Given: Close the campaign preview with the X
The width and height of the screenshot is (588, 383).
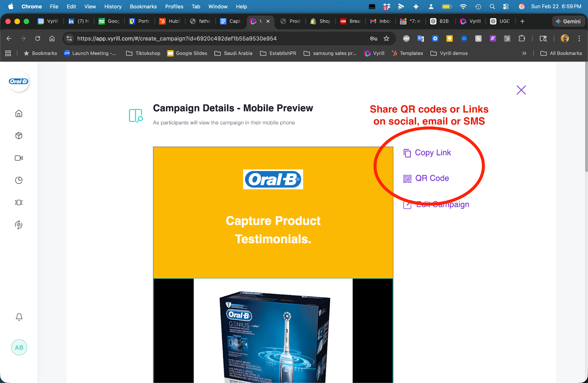Looking at the screenshot, I should (x=521, y=90).
